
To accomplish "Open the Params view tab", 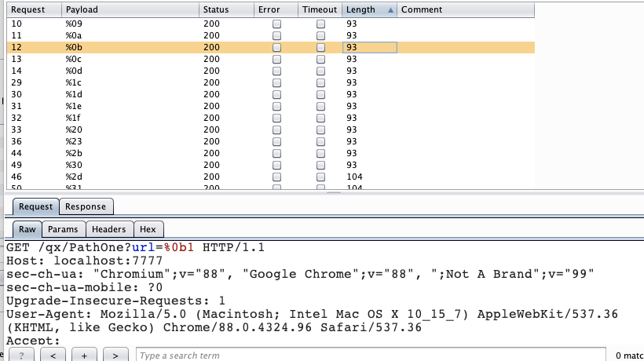I will pos(64,229).
